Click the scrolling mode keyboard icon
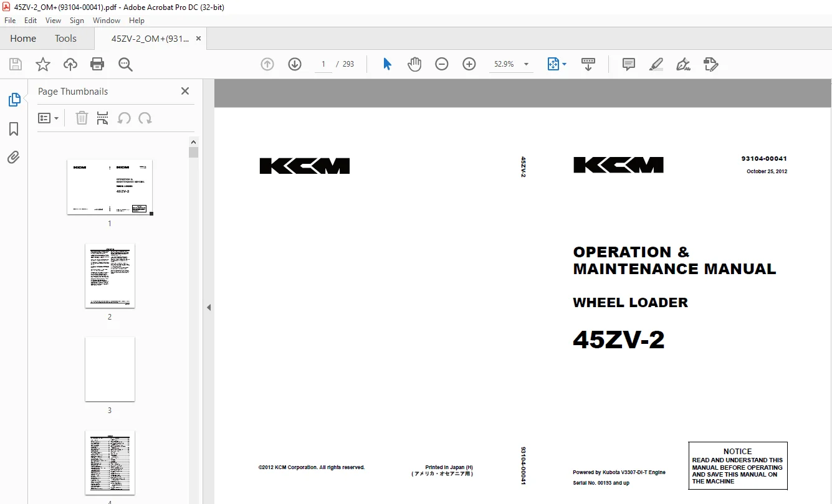 click(588, 64)
